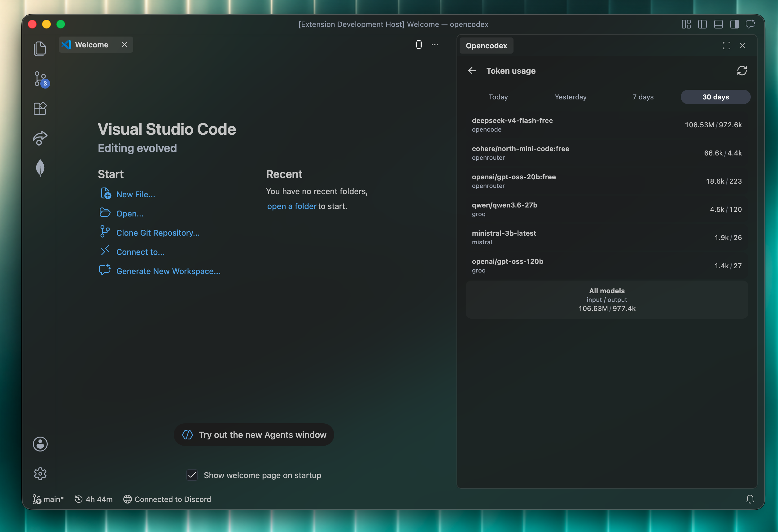Select the 30 days range
Image resolution: width=778 pixels, height=532 pixels.
pyautogui.click(x=715, y=97)
